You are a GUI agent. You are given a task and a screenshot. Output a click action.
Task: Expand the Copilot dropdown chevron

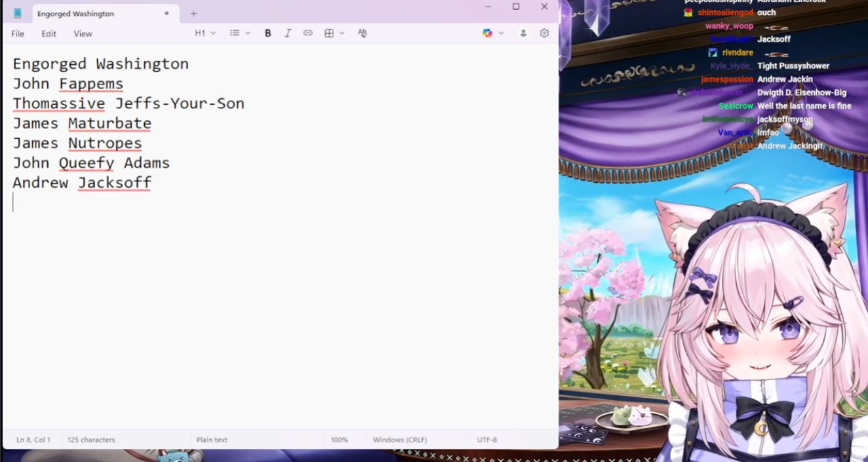501,33
